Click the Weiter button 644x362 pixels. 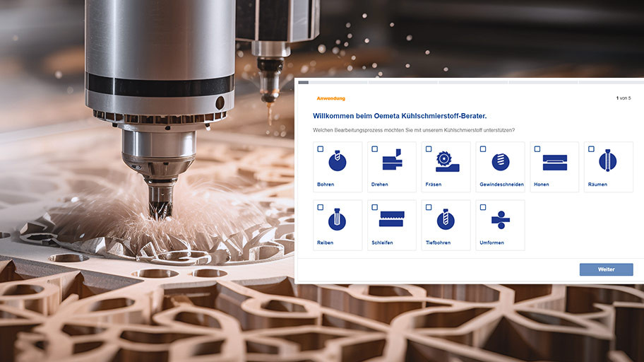[606, 269]
